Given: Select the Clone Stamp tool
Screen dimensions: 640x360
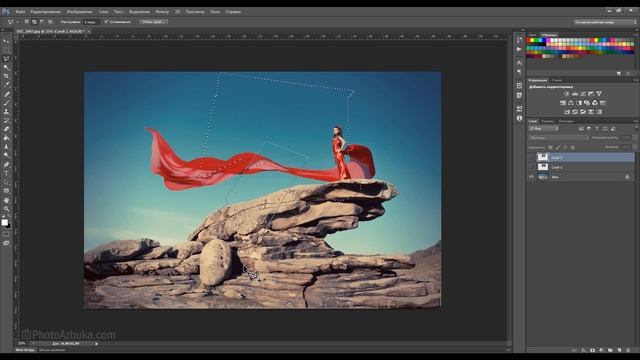Looking at the screenshot, I should pyautogui.click(x=6, y=111).
